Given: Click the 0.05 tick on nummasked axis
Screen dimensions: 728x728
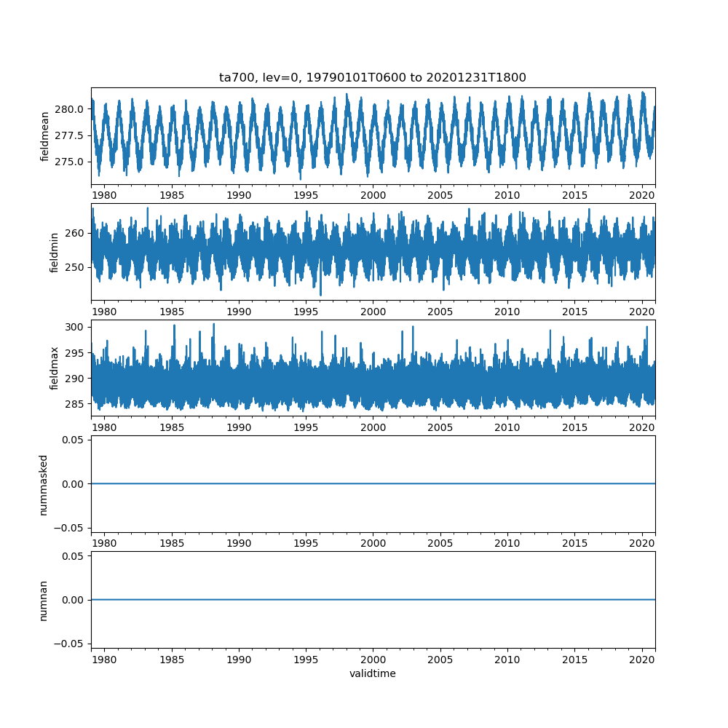Looking at the screenshot, I should pyautogui.click(x=74, y=440).
